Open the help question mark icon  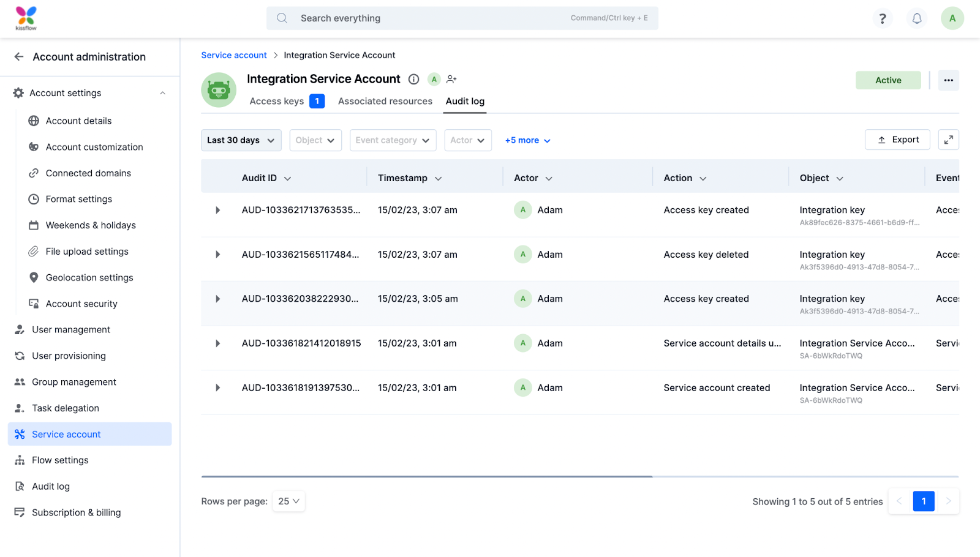[x=883, y=18]
